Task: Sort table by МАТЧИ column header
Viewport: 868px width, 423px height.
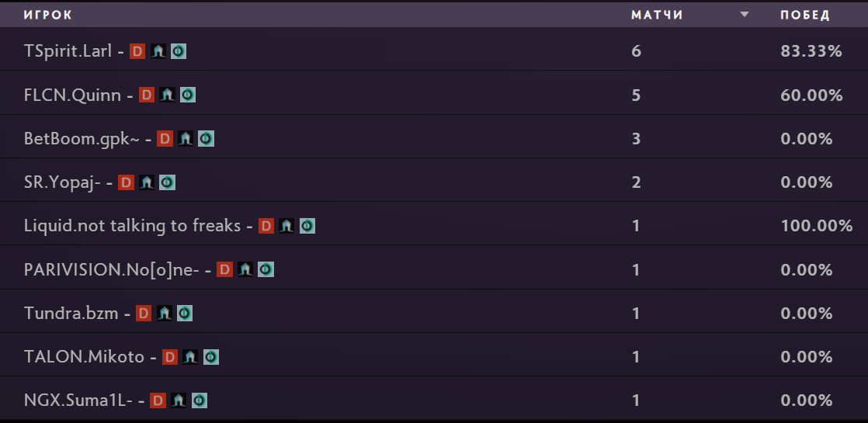Action: 657,15
